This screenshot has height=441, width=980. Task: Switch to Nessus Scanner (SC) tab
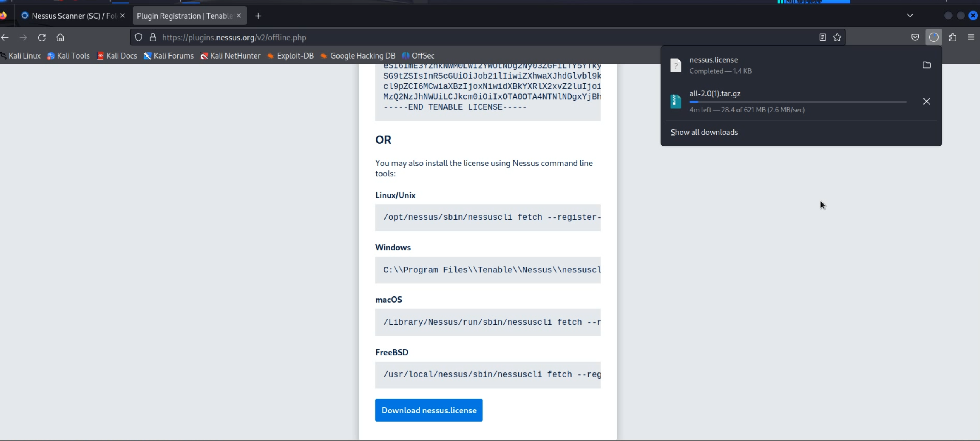[x=70, y=16]
